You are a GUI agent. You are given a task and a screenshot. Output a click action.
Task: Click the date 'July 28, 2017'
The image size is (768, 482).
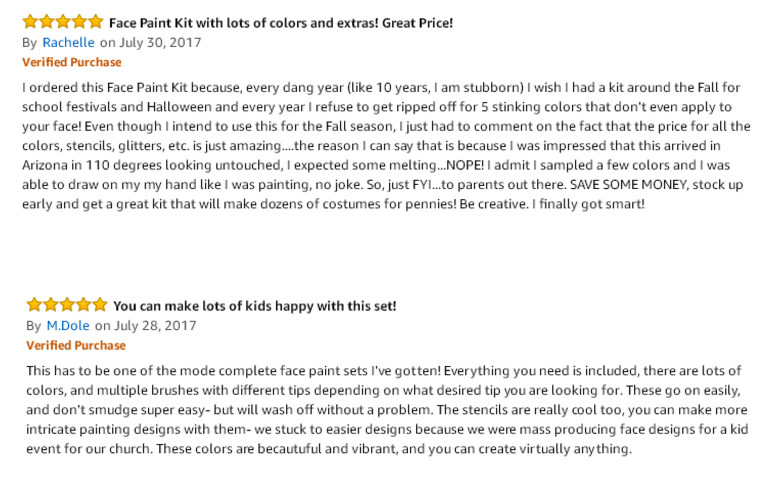click(155, 326)
